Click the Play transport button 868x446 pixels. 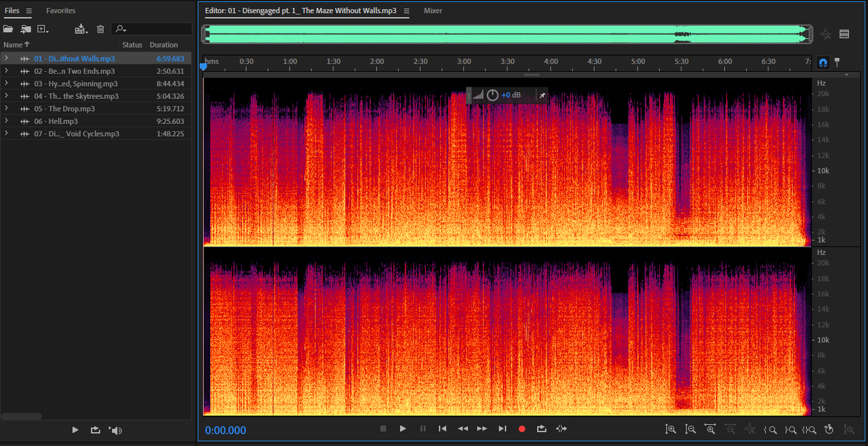tap(403, 428)
